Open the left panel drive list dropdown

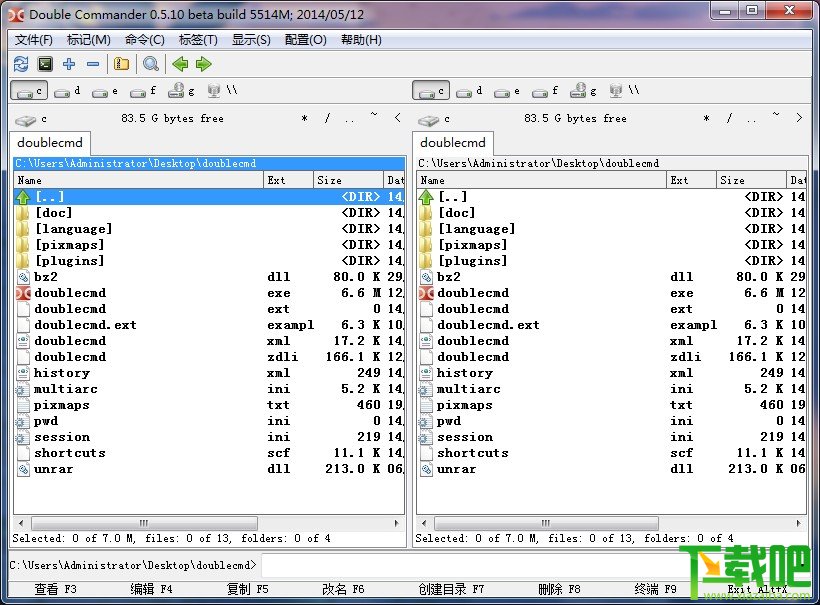[31, 119]
